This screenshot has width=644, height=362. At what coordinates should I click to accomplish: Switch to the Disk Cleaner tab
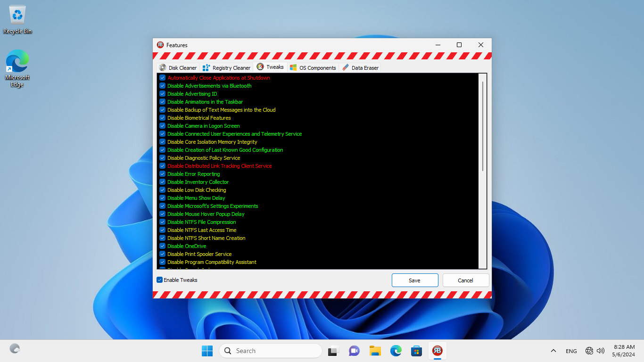point(178,67)
